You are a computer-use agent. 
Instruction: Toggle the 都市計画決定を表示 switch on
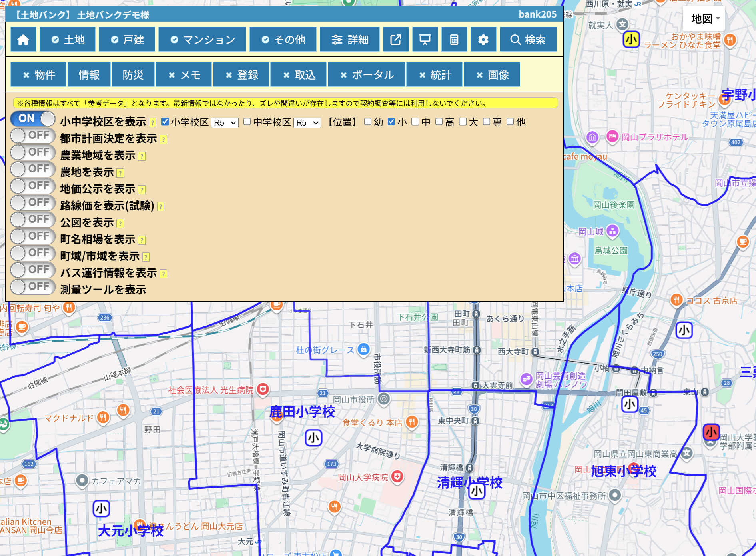click(x=33, y=136)
